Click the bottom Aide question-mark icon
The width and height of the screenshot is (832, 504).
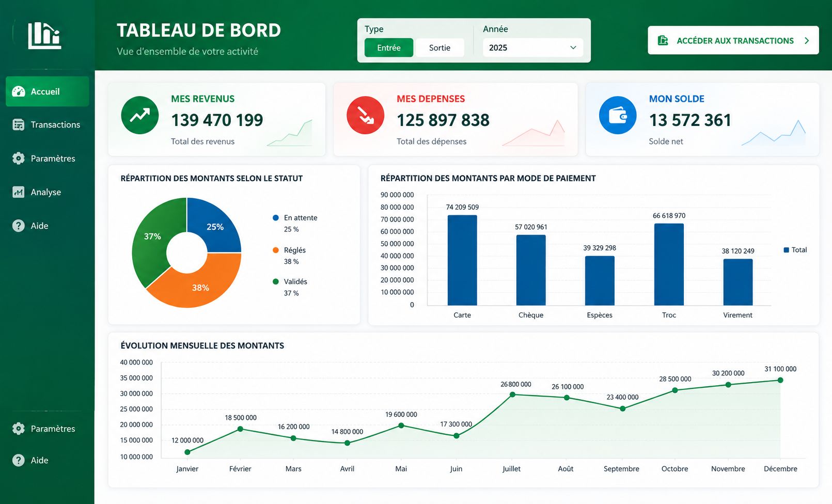19,460
